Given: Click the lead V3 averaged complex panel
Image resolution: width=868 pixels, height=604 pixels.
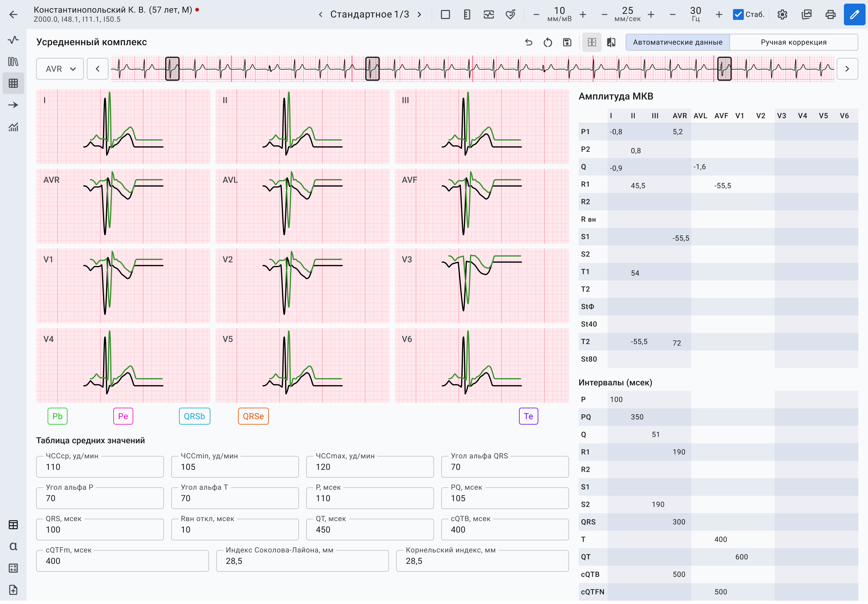Looking at the screenshot, I should pyautogui.click(x=482, y=286).
